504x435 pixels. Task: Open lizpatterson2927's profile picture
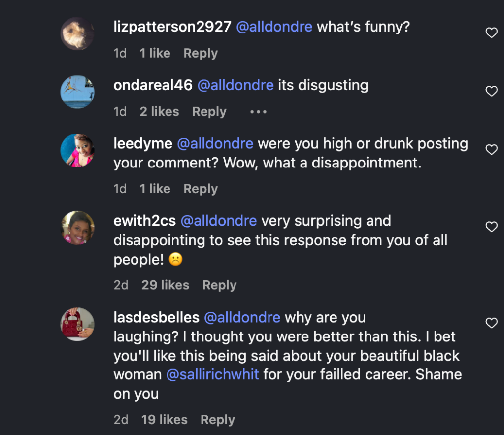tap(77, 33)
